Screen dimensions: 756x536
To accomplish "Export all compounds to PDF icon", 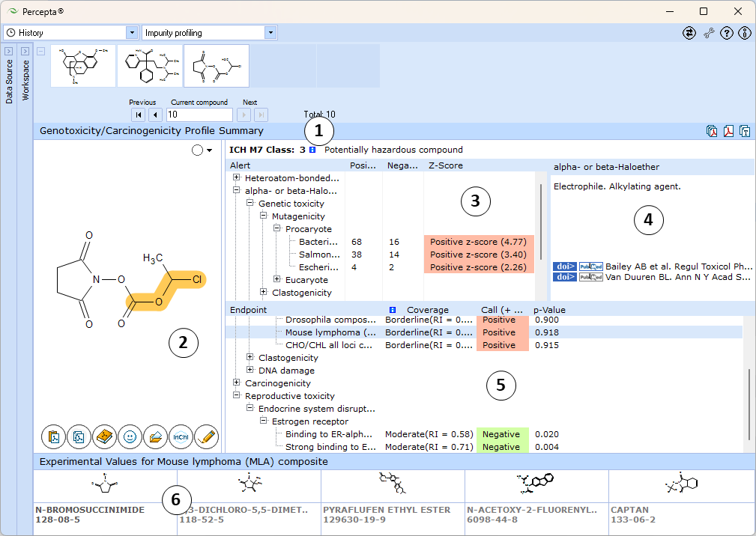I will (x=712, y=131).
